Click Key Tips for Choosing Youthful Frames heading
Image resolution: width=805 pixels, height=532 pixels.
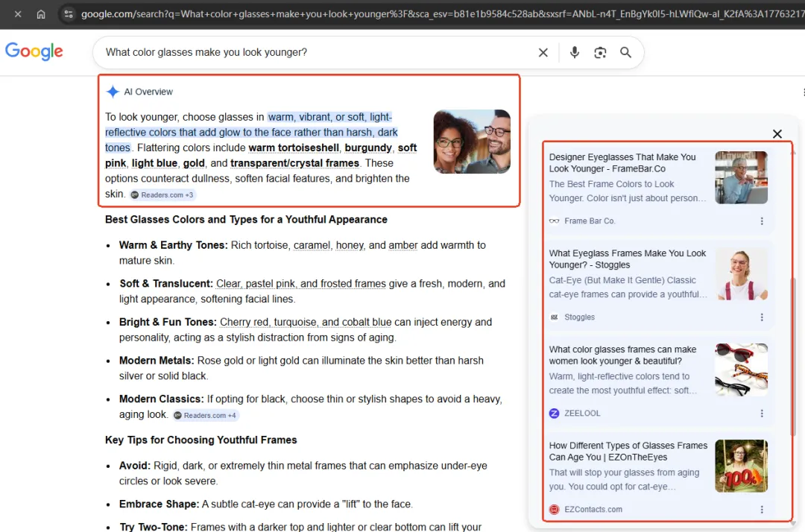pyautogui.click(x=201, y=440)
